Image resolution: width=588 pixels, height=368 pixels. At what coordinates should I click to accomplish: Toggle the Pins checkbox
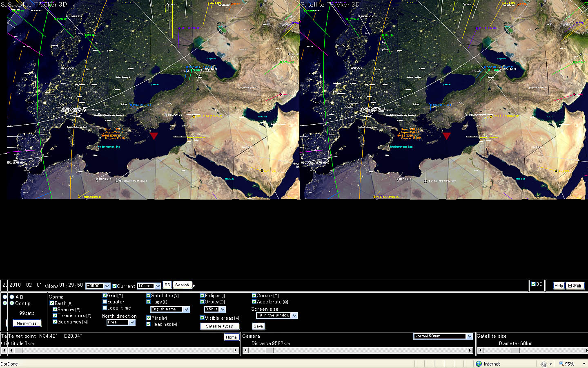tap(149, 318)
